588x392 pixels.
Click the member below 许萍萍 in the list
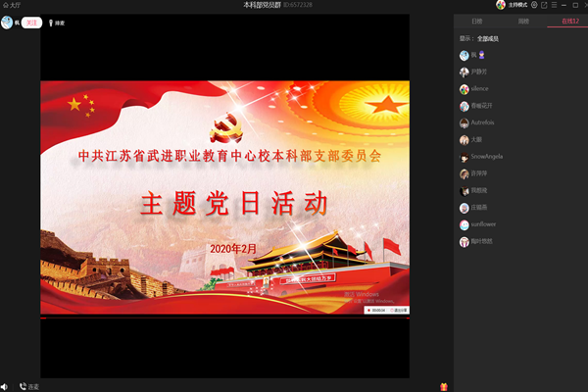(521, 190)
